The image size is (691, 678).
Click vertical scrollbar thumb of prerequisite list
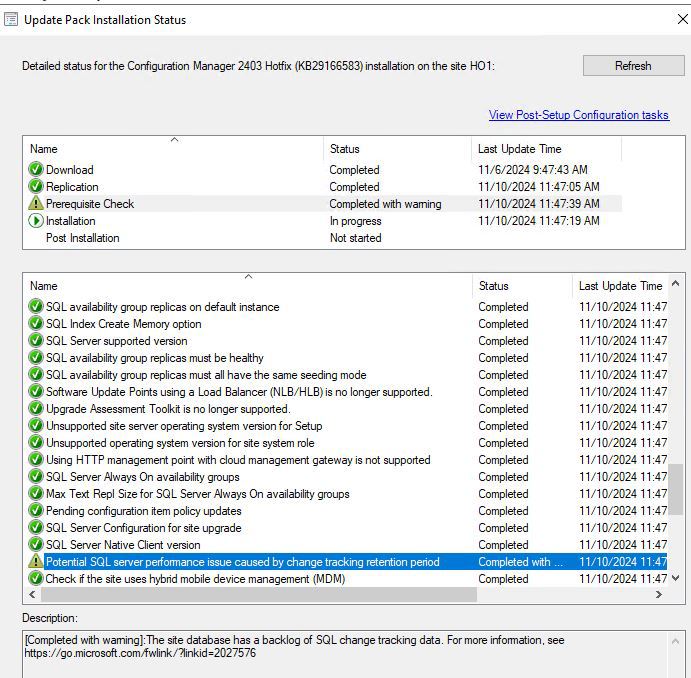(676, 489)
